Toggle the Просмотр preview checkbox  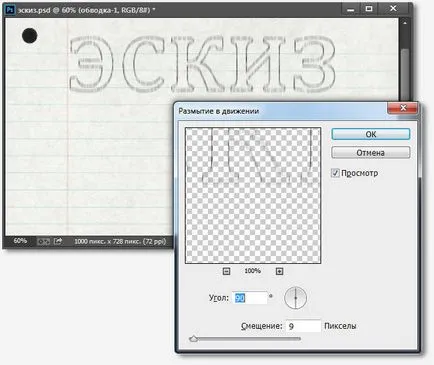335,173
